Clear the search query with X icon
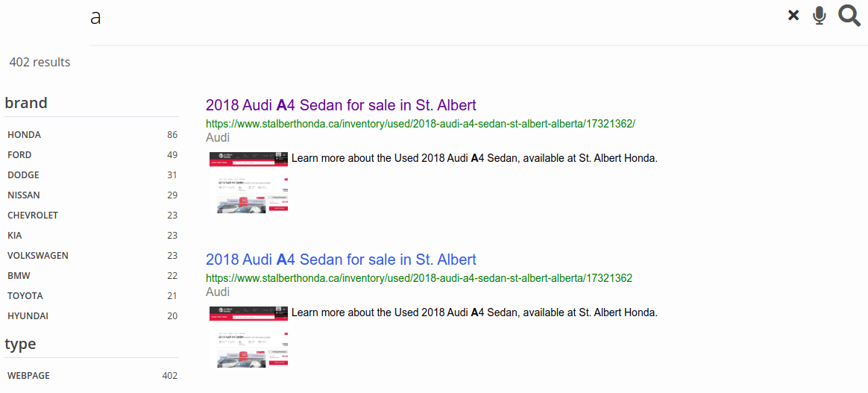 pos(793,16)
